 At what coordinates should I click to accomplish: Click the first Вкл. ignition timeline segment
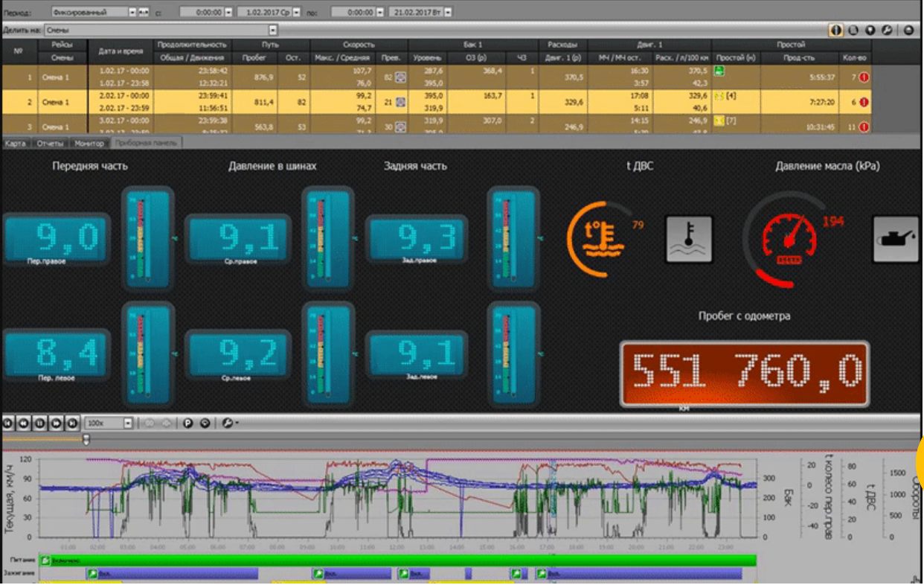tap(173, 574)
